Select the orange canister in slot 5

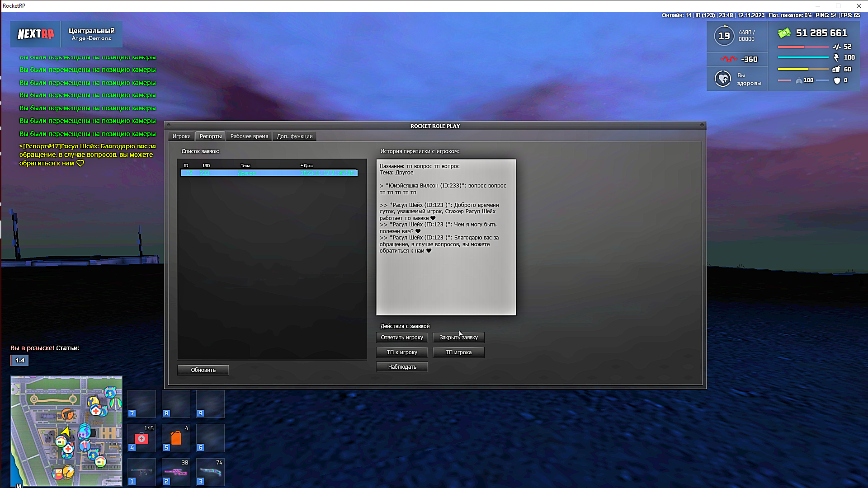176,438
